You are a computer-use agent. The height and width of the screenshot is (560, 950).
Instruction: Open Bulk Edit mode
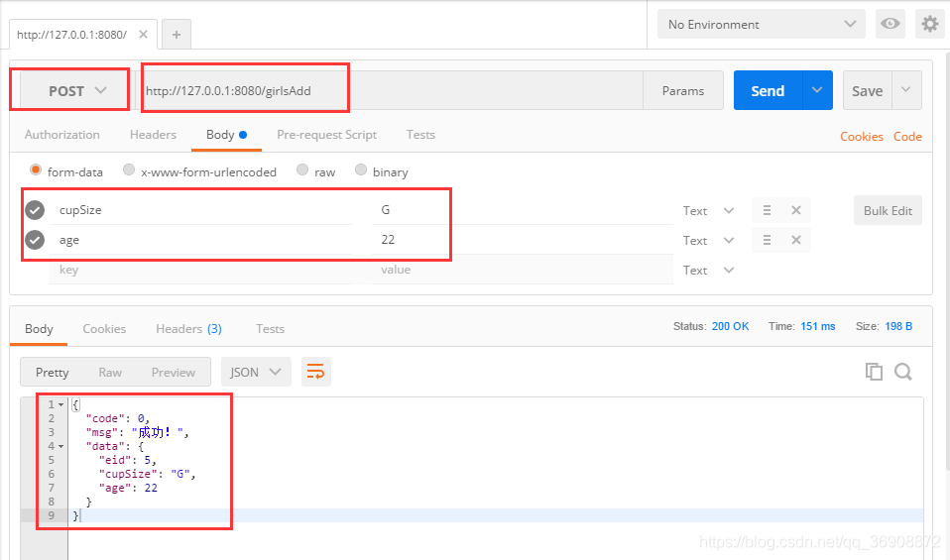[x=888, y=210]
